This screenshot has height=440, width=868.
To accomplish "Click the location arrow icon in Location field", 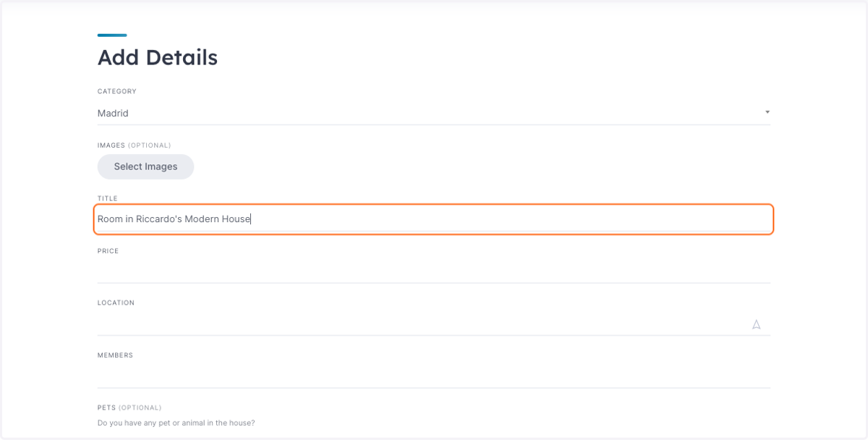I will pyautogui.click(x=757, y=324).
